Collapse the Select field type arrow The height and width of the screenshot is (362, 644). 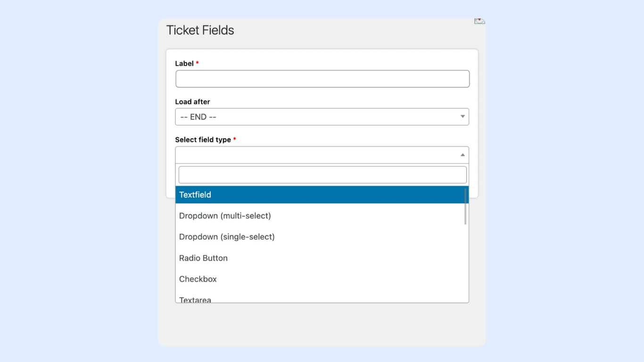tap(462, 155)
